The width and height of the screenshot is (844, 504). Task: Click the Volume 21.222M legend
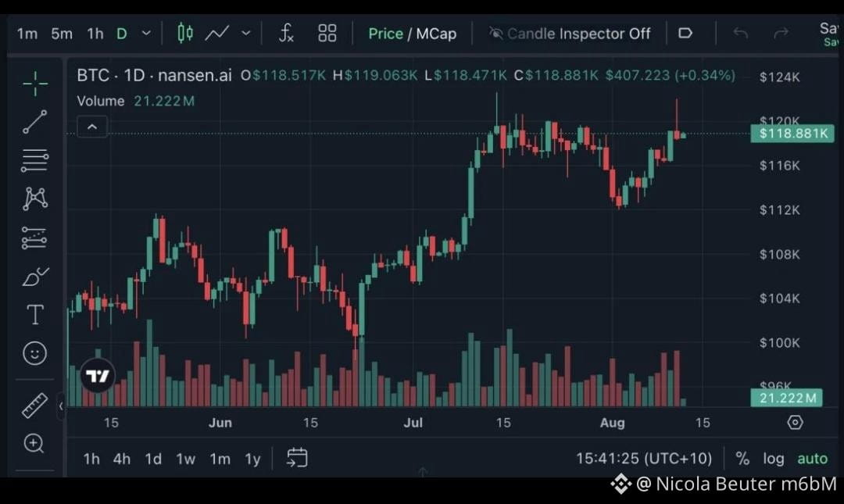pyautogui.click(x=136, y=101)
